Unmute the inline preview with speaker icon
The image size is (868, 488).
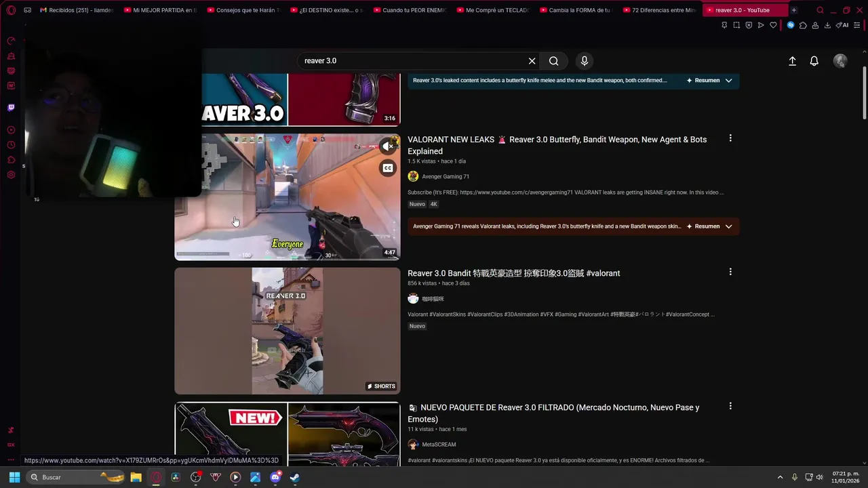[x=388, y=146]
